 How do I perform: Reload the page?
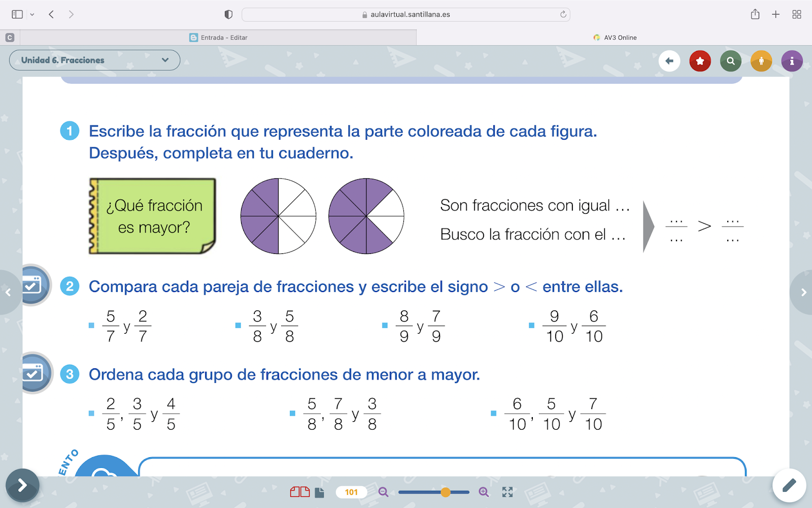coord(563,14)
